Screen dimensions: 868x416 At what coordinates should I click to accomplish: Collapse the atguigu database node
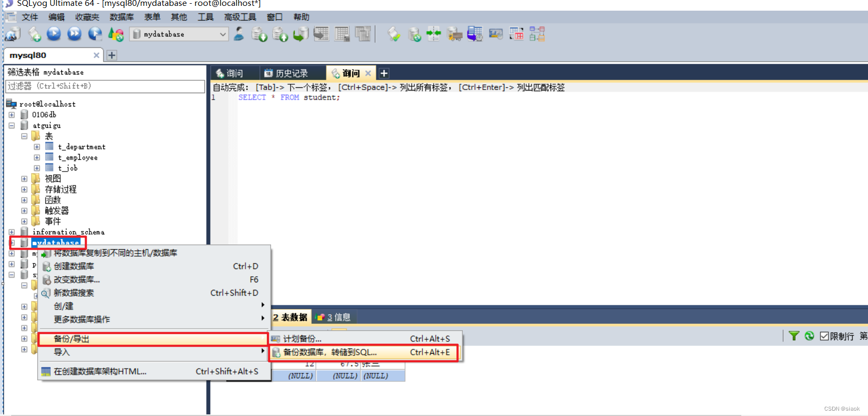(x=12, y=125)
